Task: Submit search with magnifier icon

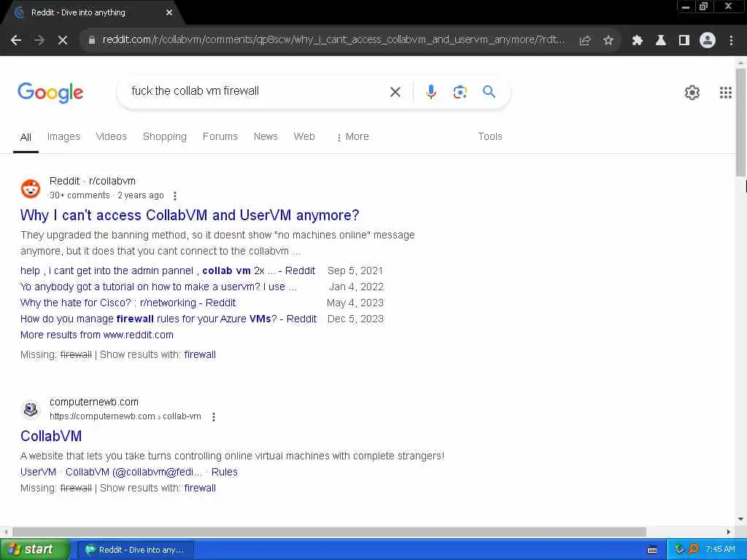Action: pos(489,91)
